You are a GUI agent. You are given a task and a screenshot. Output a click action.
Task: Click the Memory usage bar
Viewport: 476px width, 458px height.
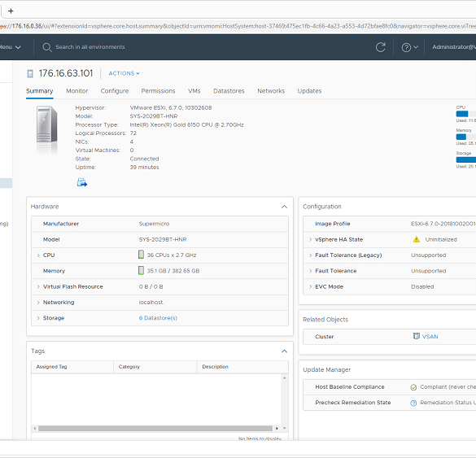click(466, 137)
